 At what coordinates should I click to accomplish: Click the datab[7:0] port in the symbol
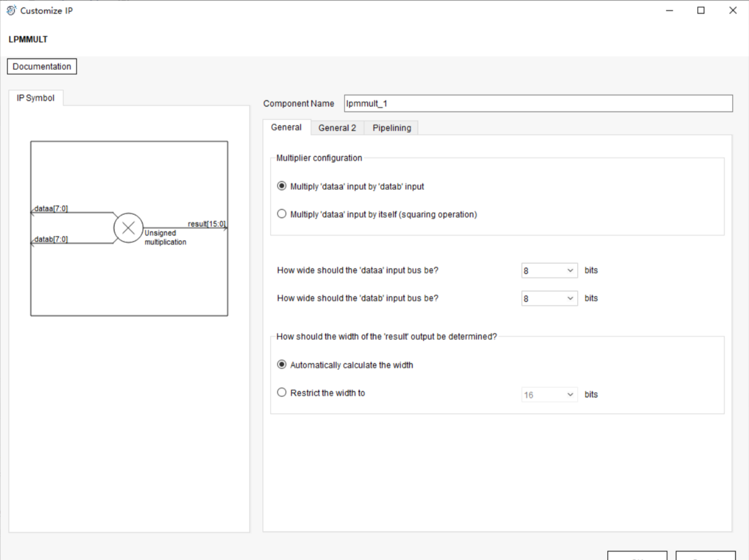51,240
